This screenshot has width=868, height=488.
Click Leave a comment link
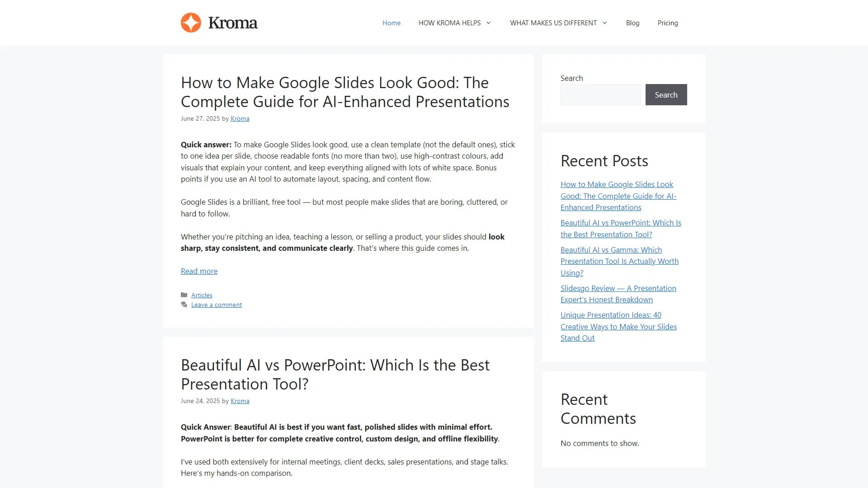coord(217,305)
